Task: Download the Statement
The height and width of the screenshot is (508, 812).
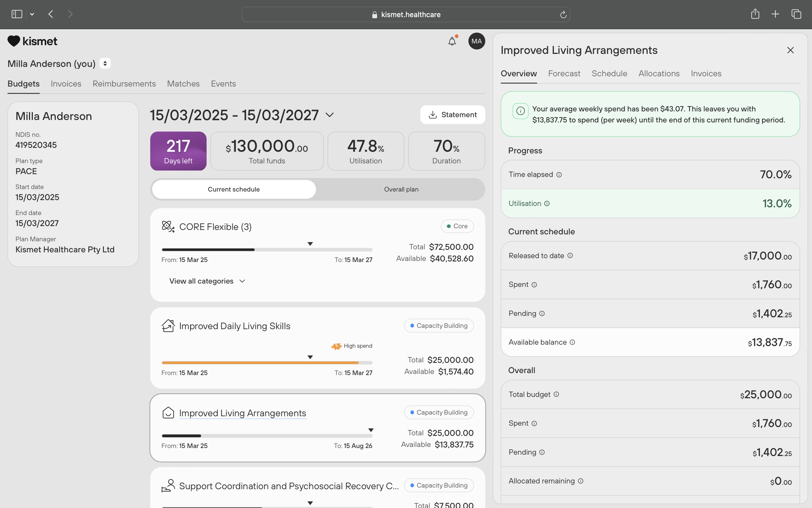Action: (x=452, y=115)
